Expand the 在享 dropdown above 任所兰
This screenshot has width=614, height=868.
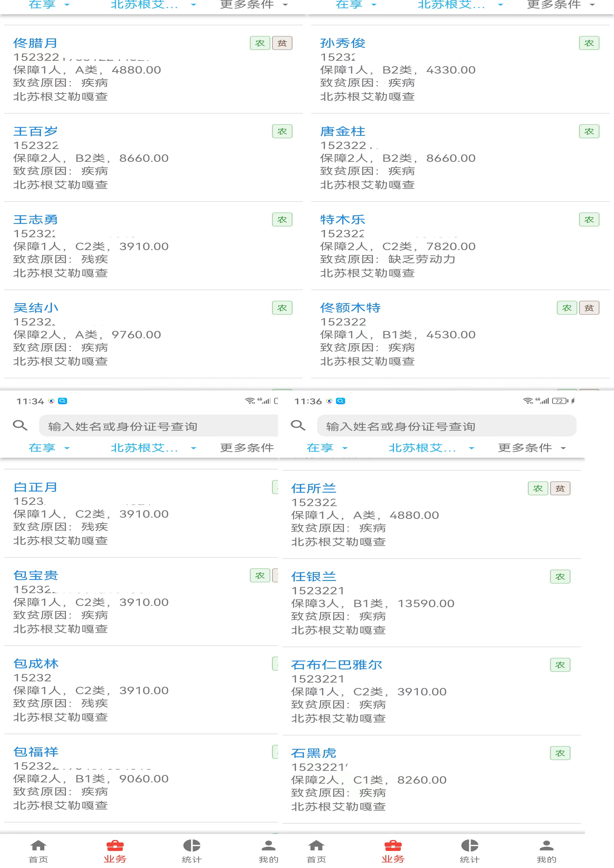pos(327,448)
